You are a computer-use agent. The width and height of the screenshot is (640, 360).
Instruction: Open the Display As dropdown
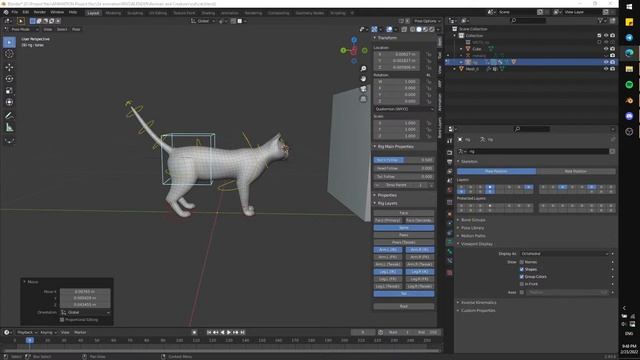[564, 254]
